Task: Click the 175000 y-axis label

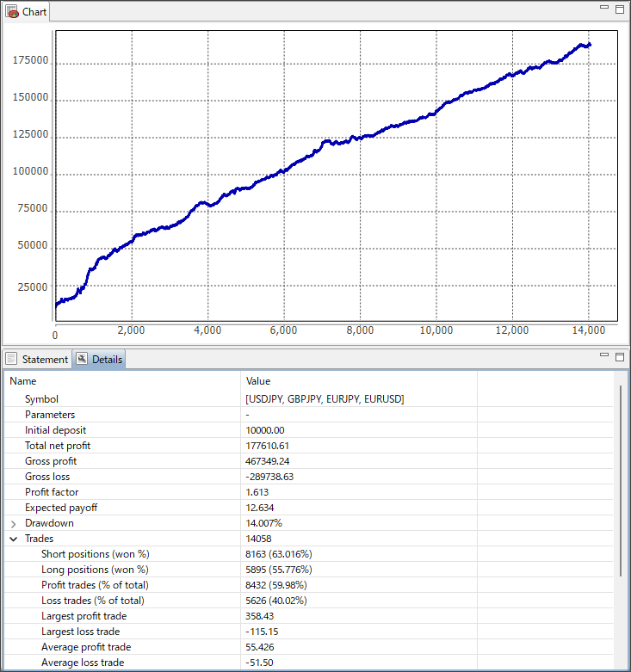Action: 30,60
